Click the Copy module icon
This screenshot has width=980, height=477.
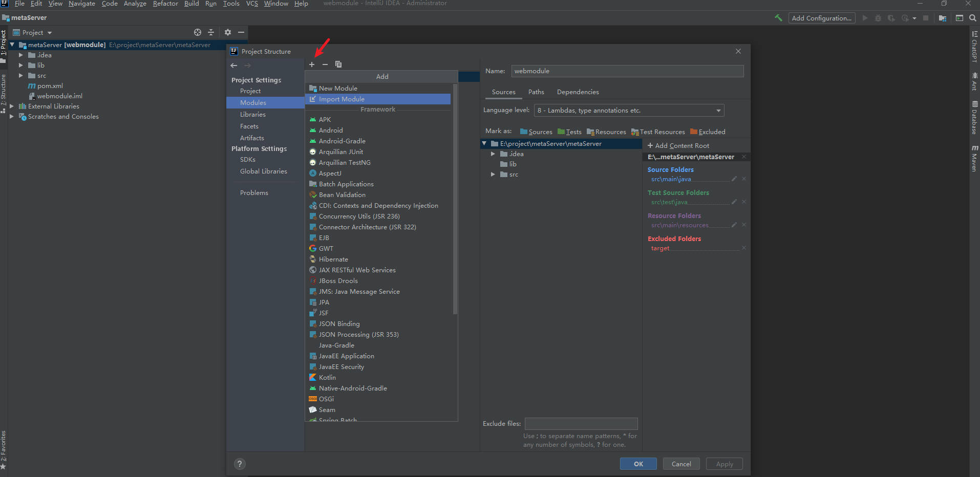click(338, 64)
